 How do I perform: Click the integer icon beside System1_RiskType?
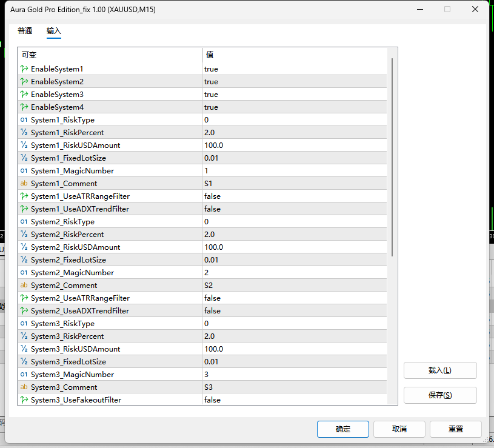(24, 119)
